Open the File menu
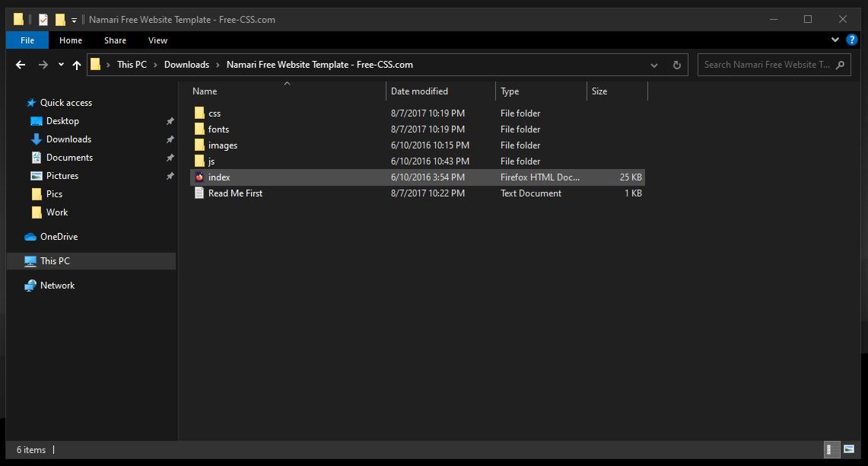The width and height of the screenshot is (868, 466). click(27, 40)
